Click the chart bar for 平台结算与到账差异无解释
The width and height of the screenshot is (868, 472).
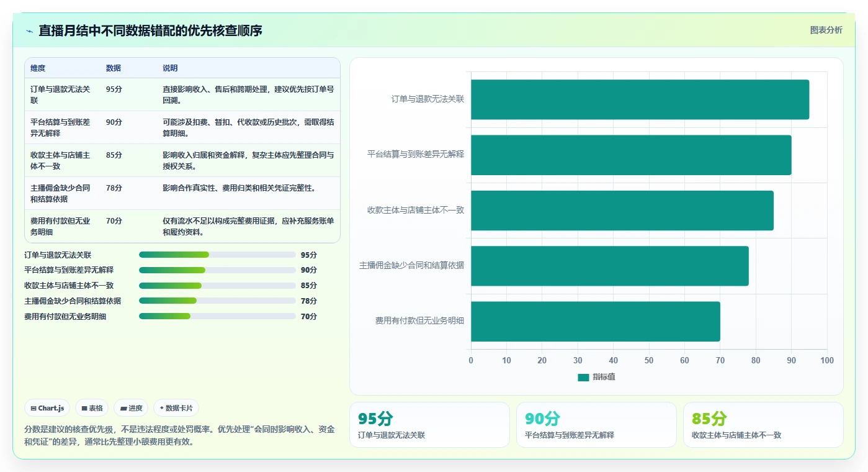click(631, 155)
